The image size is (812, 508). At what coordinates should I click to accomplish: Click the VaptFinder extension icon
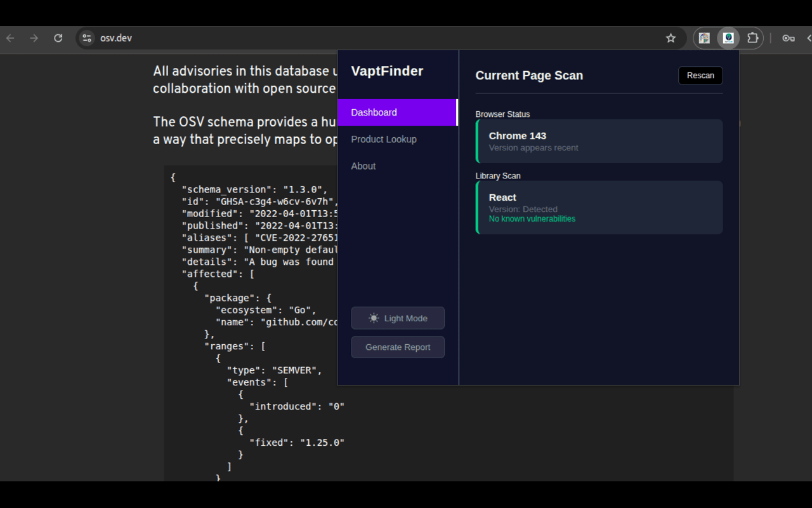tap(728, 38)
